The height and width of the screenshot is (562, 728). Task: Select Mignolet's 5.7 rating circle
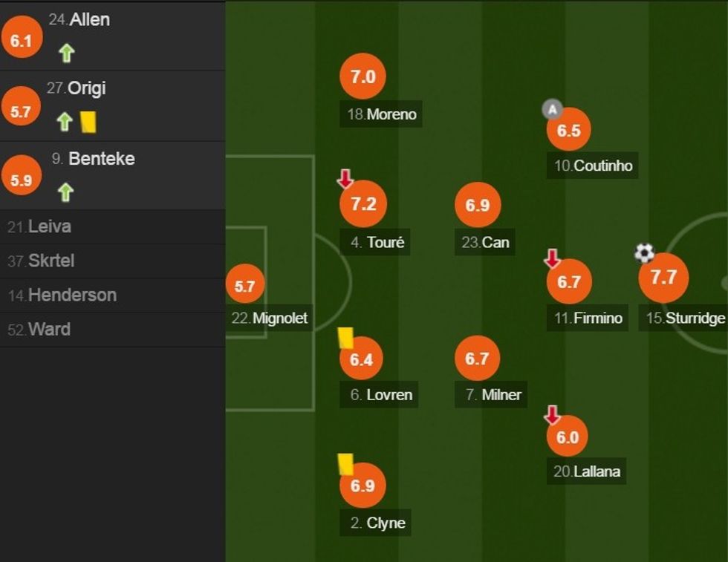pos(244,286)
